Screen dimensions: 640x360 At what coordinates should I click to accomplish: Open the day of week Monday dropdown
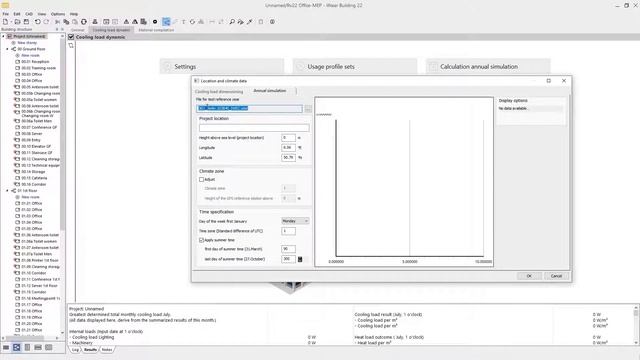coord(295,221)
